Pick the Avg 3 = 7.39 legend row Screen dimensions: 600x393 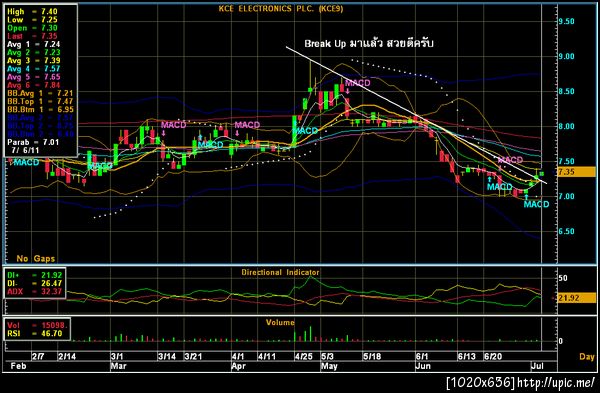pyautogui.click(x=34, y=60)
